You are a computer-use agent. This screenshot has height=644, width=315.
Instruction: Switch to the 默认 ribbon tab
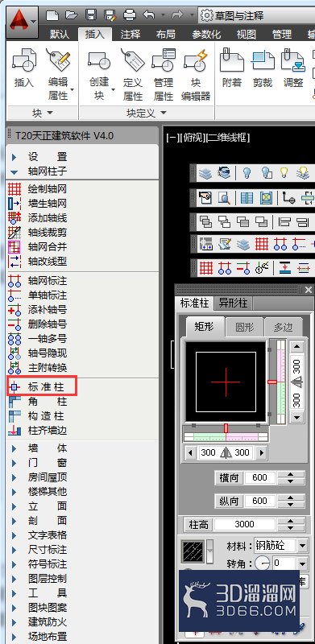click(60, 34)
